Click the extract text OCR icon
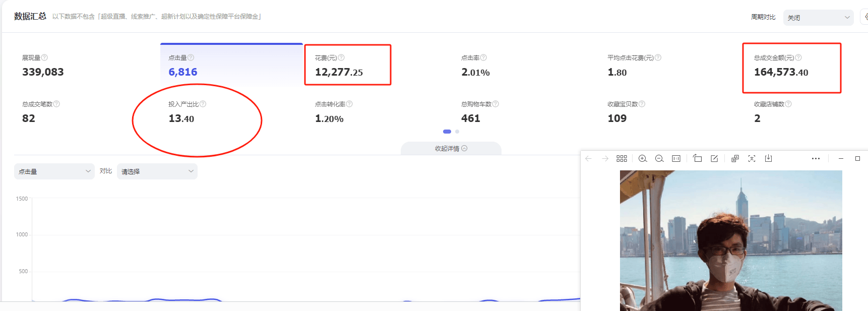 pyautogui.click(x=752, y=159)
